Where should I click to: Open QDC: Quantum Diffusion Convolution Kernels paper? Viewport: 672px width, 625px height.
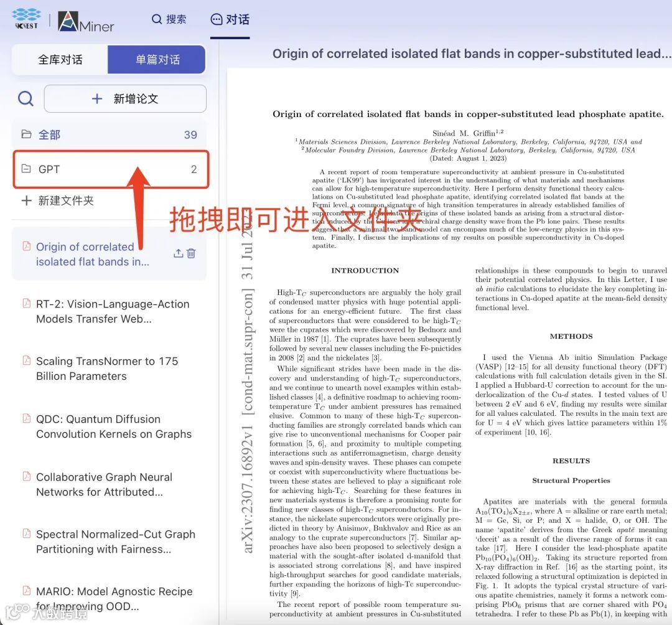point(114,426)
